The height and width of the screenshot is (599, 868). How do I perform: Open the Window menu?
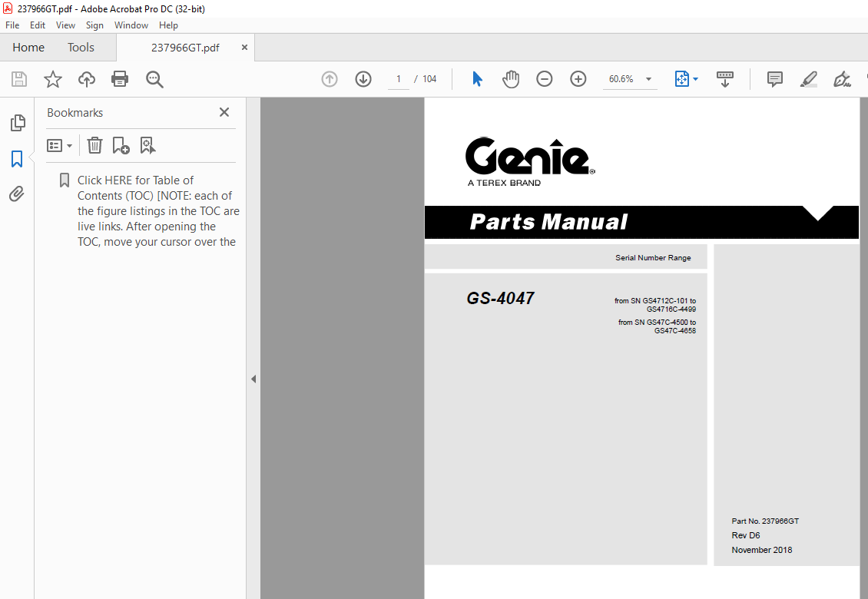(131, 25)
